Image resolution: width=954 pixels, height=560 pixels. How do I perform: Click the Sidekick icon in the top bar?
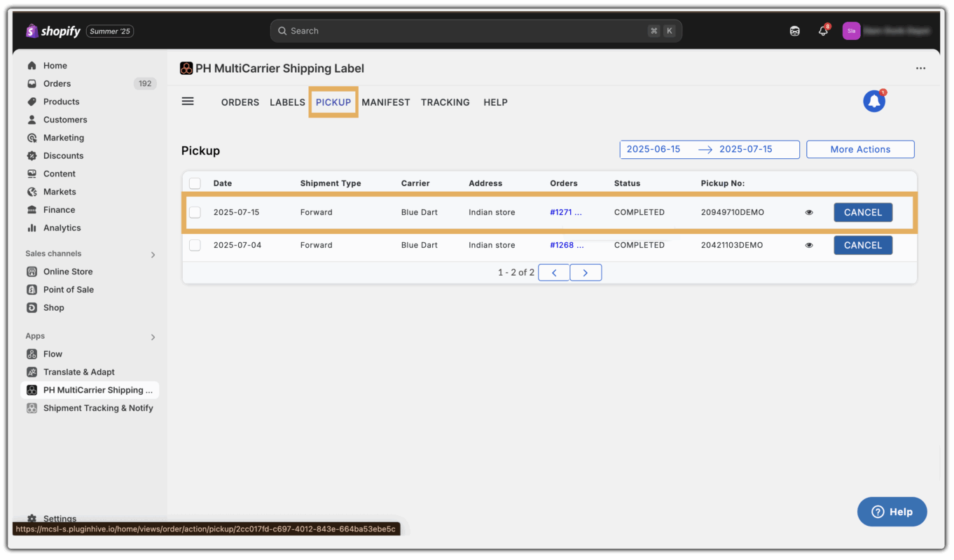click(x=795, y=31)
